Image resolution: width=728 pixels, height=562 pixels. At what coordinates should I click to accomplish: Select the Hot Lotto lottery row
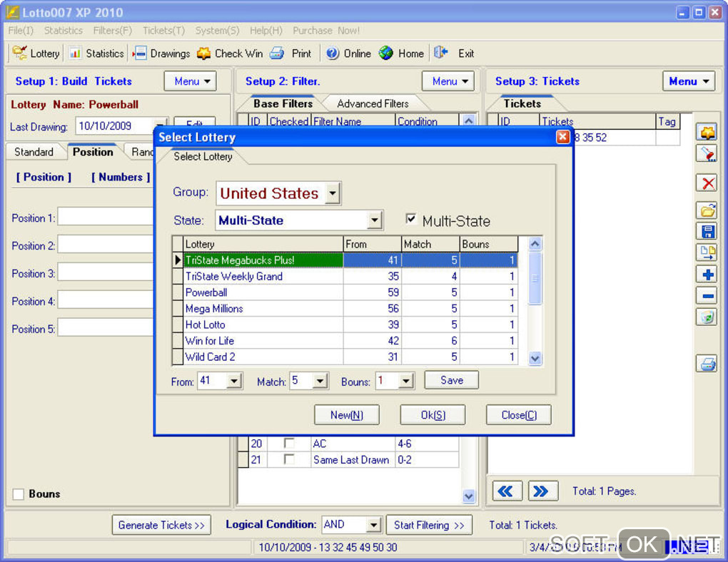coord(345,325)
